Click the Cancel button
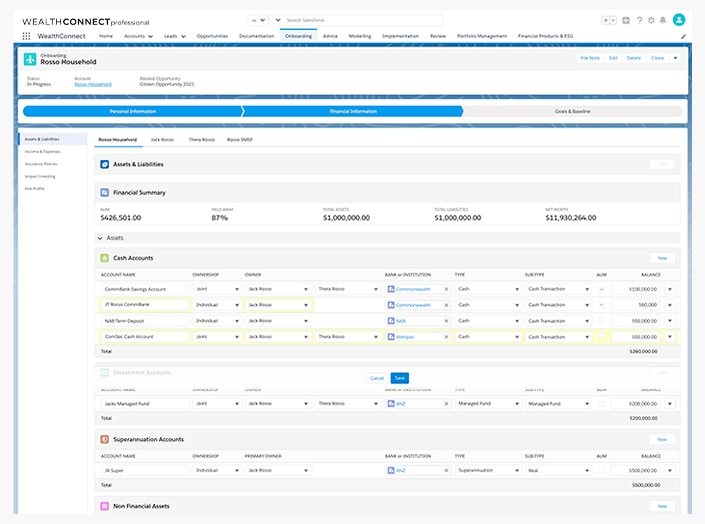Image resolution: width=705 pixels, height=524 pixels. [377, 378]
